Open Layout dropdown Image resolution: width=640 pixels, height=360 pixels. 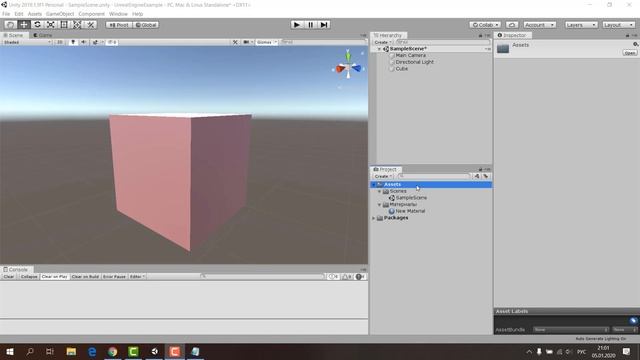[618, 25]
